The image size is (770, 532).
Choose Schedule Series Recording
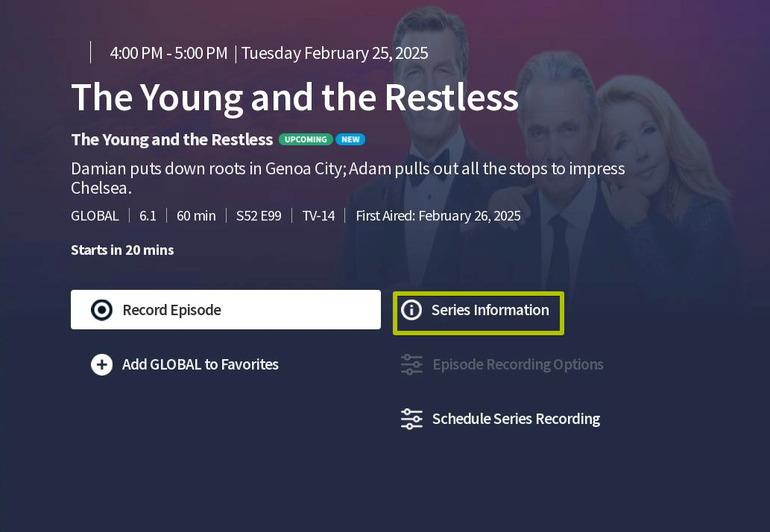[x=500, y=419]
